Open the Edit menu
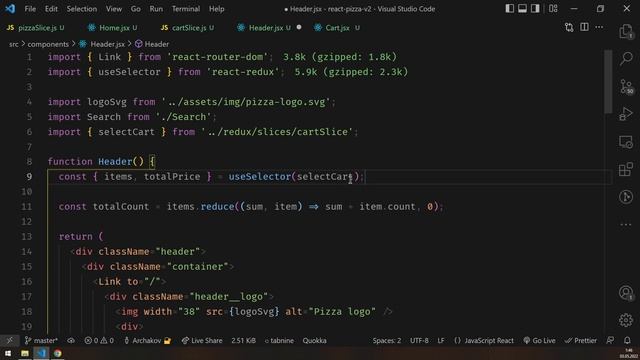 pyautogui.click(x=51, y=9)
